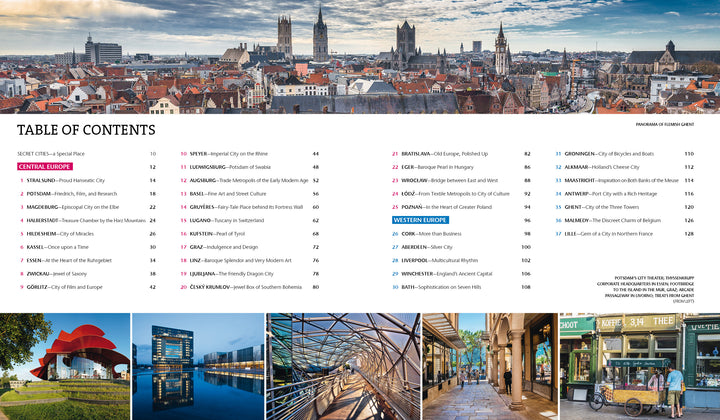This screenshot has height=420, width=720.
Task: Click "EGER—Baroque Pearl in Hungary"
Action: coord(437,167)
